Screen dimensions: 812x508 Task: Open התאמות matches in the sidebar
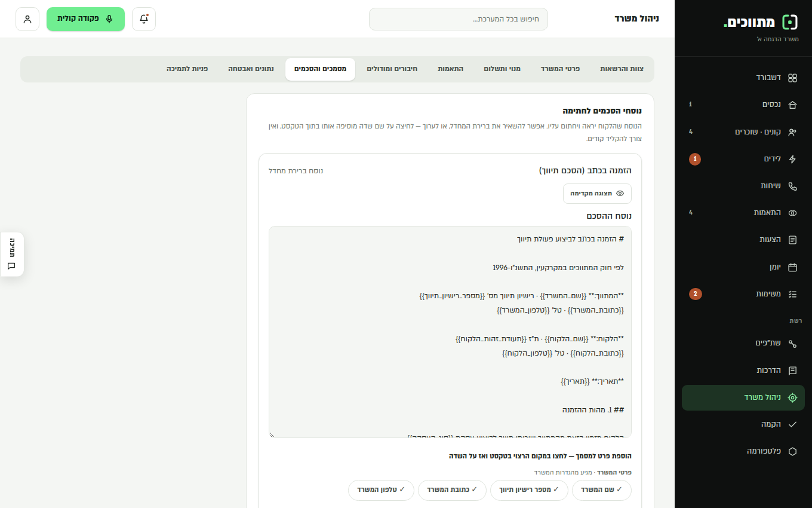pos(743,213)
